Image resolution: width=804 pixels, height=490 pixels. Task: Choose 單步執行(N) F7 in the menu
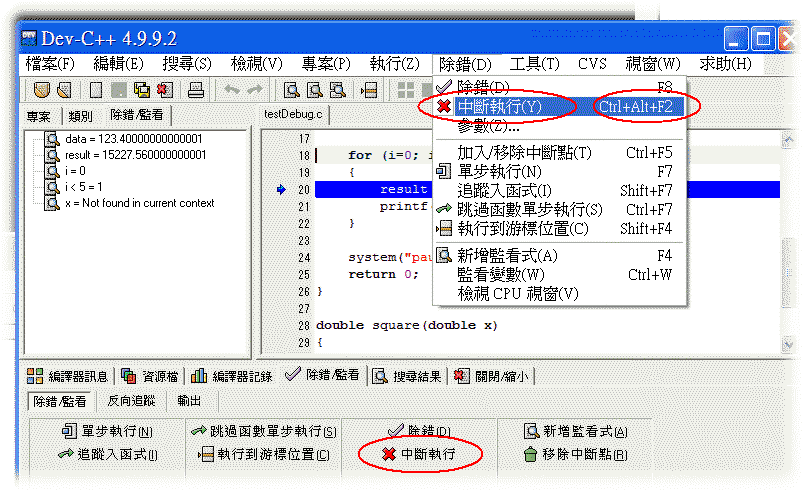pos(559,171)
